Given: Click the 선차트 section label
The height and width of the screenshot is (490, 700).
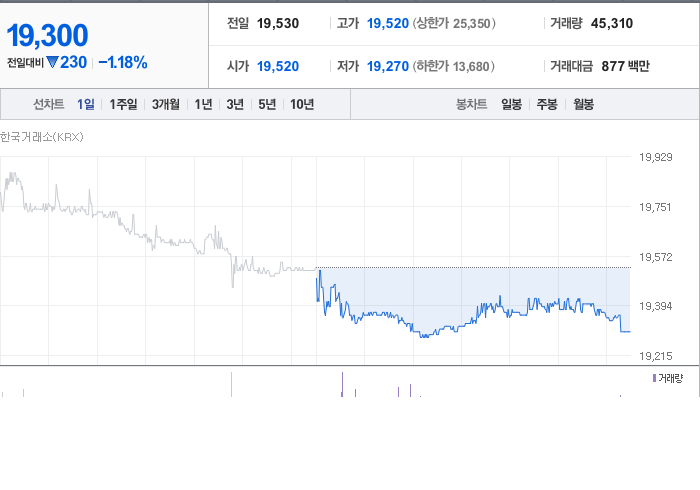Looking at the screenshot, I should (49, 104).
